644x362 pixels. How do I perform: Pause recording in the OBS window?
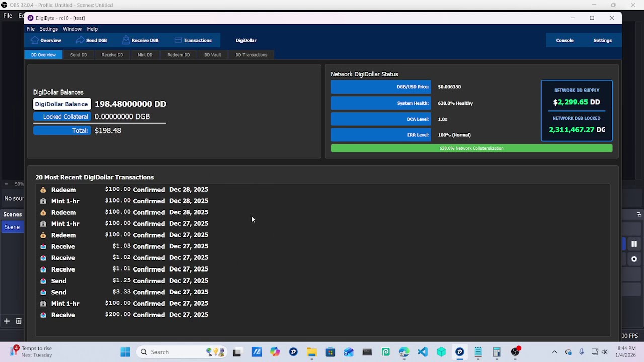pos(634,244)
